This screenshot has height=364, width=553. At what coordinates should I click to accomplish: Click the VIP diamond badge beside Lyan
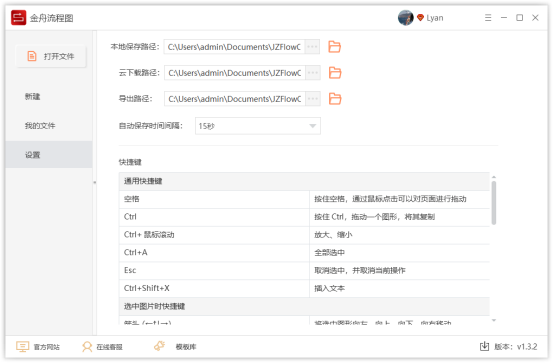(420, 18)
